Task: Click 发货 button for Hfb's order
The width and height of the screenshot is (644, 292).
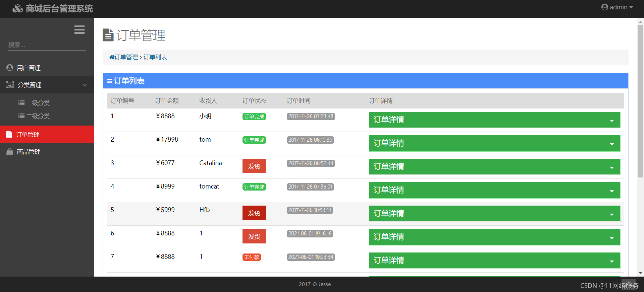Action: pyautogui.click(x=254, y=213)
